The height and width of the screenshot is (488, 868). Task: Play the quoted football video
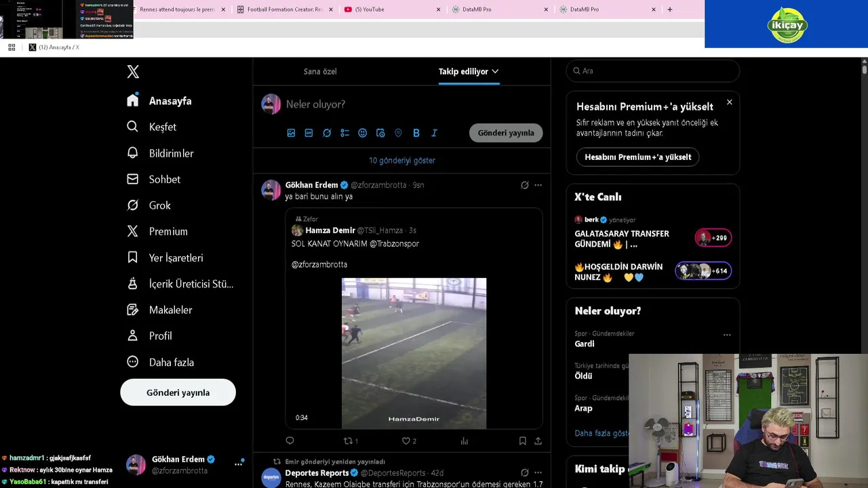point(414,353)
